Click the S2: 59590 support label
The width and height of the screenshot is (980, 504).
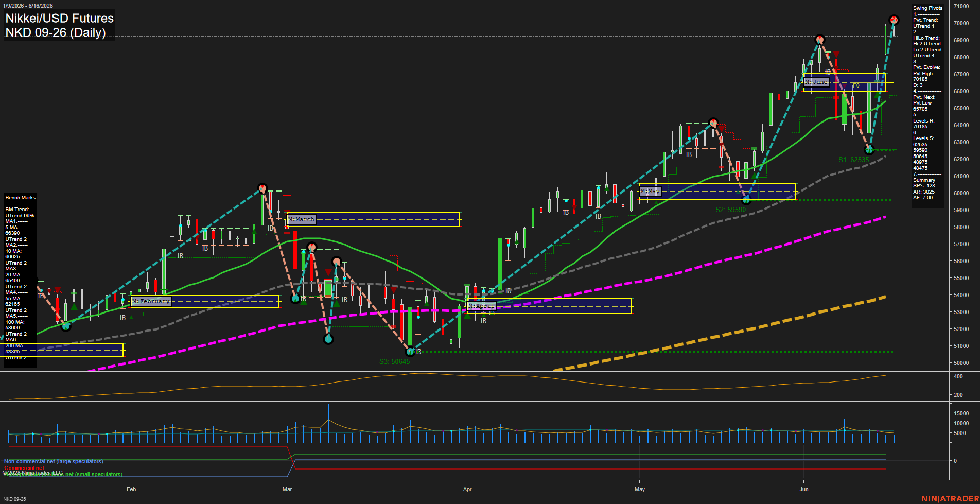730,210
